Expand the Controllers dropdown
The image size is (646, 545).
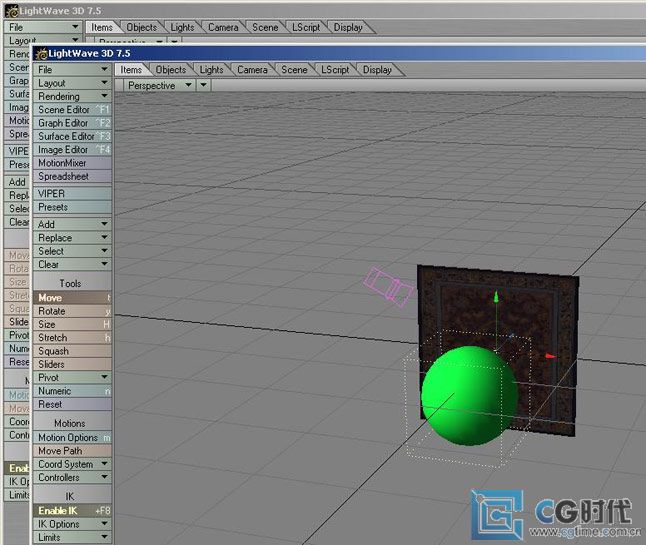[x=72, y=477]
